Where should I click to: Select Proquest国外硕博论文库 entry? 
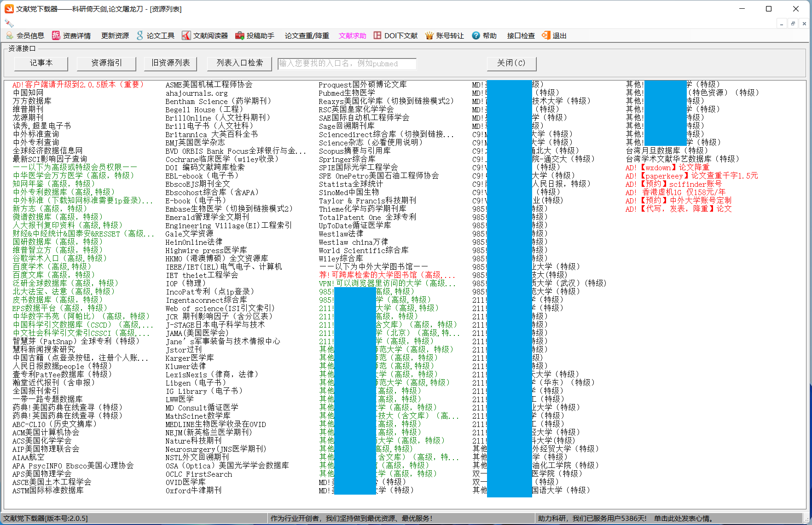363,85
